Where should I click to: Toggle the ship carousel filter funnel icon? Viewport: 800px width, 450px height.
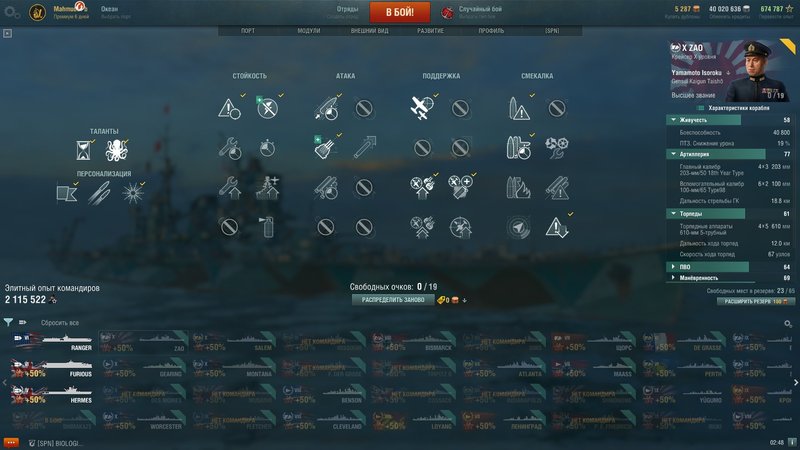(8, 322)
